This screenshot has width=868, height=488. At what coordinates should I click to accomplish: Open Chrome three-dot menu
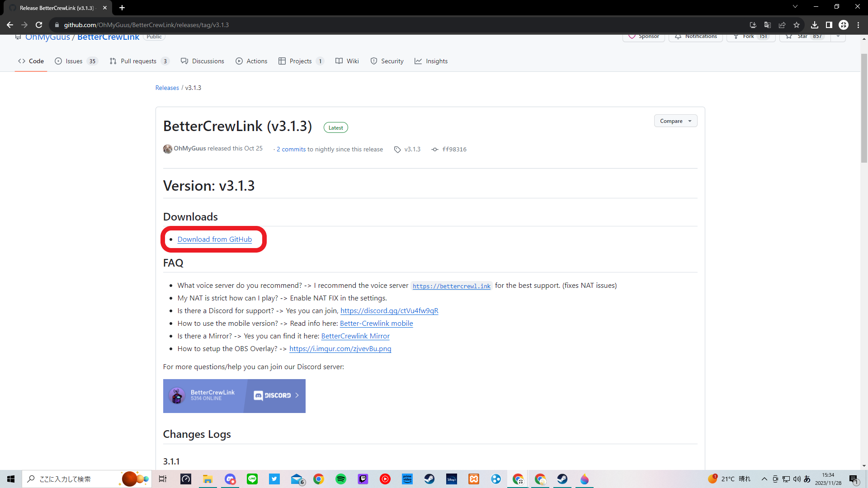tap(858, 25)
